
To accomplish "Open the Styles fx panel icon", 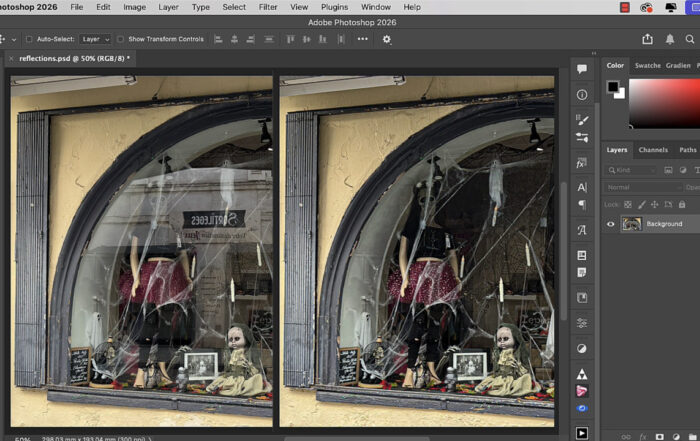I will [x=582, y=162].
